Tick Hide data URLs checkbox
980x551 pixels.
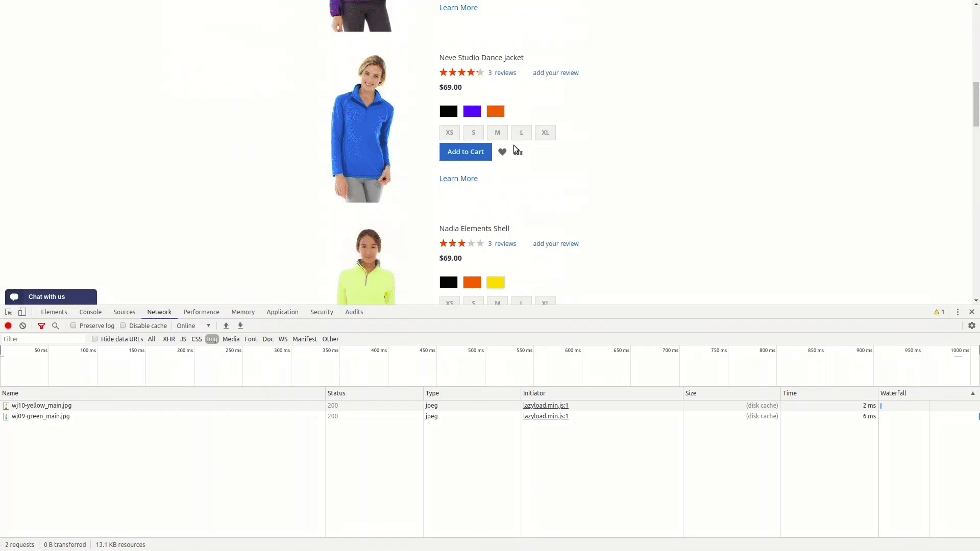(95, 339)
